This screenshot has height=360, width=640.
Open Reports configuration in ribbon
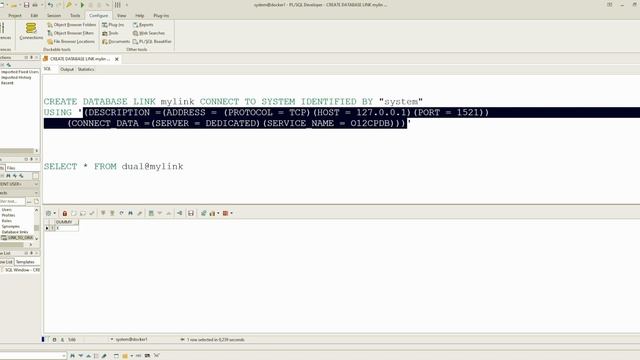[x=143, y=24]
